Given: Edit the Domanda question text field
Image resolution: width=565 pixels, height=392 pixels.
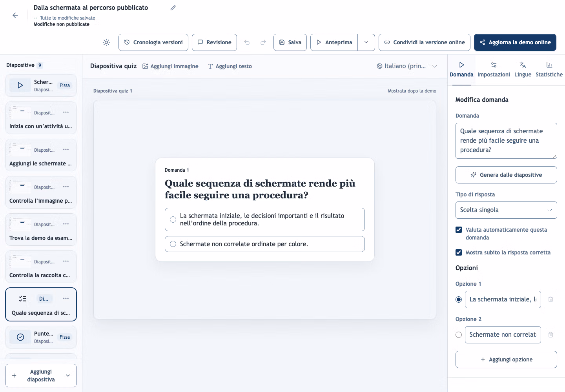Looking at the screenshot, I should click(x=506, y=141).
